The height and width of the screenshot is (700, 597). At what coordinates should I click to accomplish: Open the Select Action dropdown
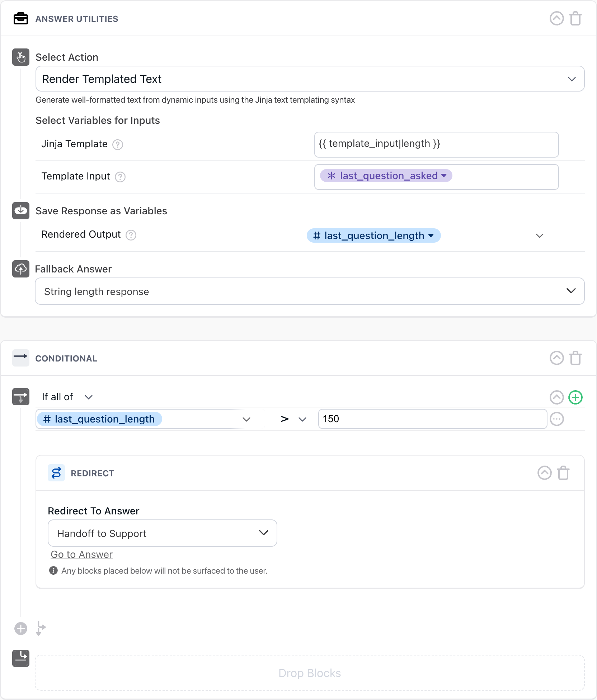tap(310, 79)
